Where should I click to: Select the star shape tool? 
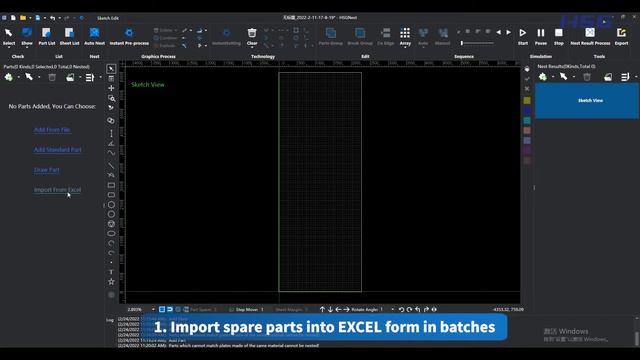(x=111, y=282)
